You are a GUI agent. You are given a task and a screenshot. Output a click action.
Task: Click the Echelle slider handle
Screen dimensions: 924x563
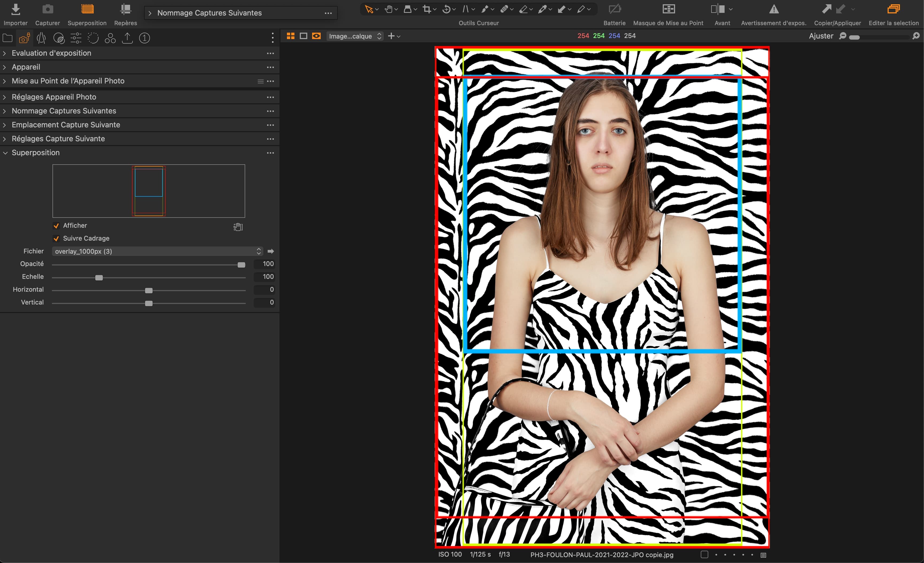tap(99, 278)
